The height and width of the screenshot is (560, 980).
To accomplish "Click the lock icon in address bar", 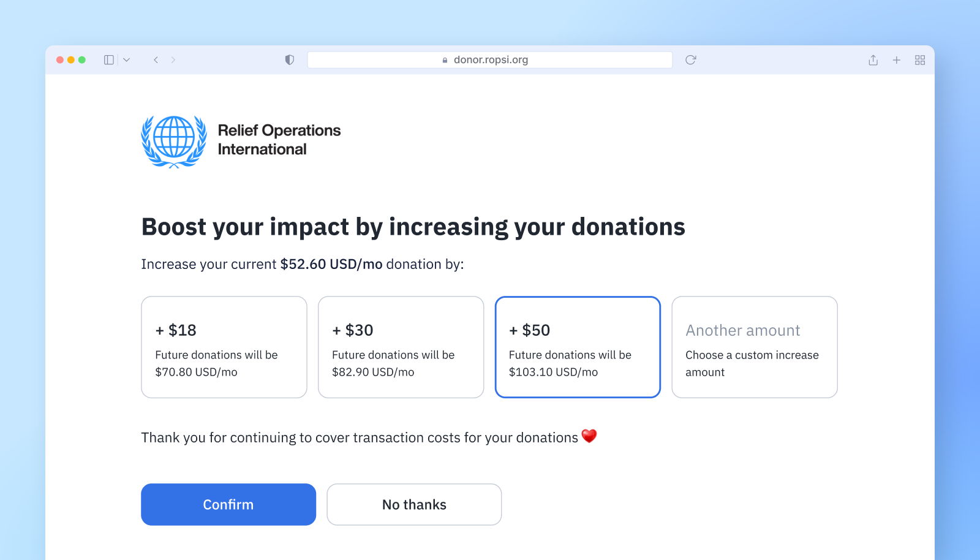I will pos(445,60).
